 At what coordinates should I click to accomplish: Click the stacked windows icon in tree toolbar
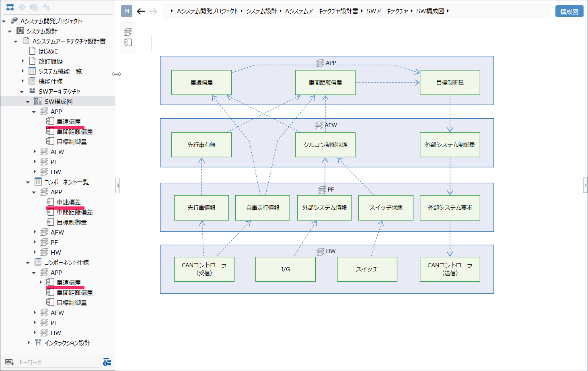[34, 7]
